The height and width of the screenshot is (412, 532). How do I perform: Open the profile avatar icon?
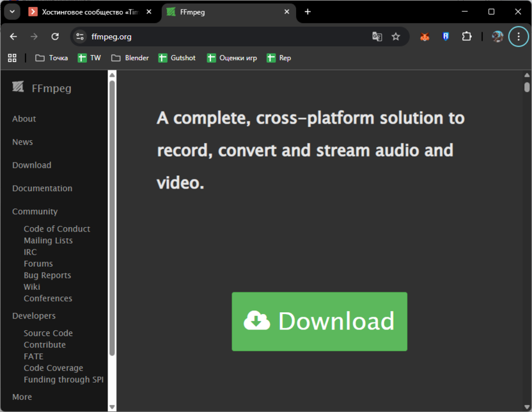[497, 36]
